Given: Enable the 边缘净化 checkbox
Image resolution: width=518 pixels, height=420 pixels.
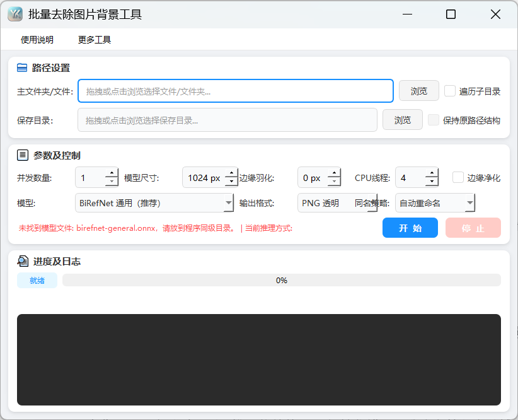Looking at the screenshot, I should [458, 178].
